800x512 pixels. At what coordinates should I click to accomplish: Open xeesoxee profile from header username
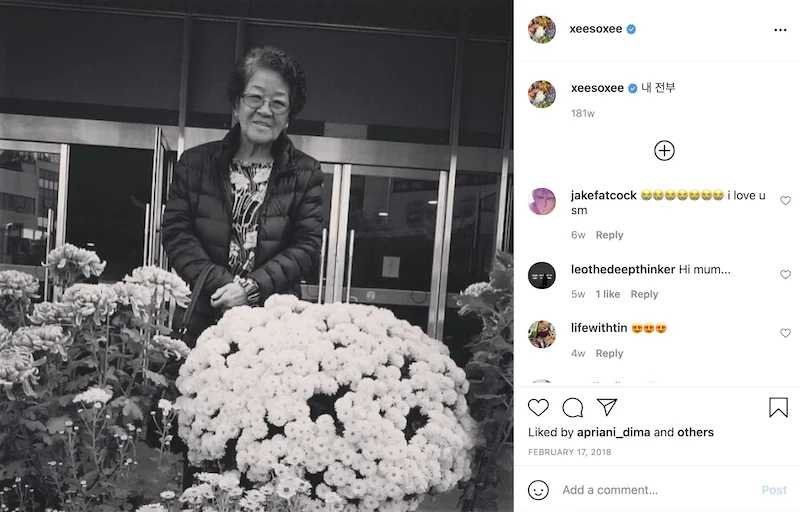[x=595, y=29]
